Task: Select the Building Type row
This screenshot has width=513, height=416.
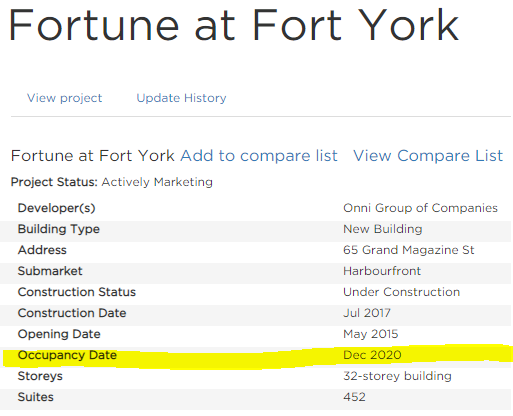Action: [256, 231]
